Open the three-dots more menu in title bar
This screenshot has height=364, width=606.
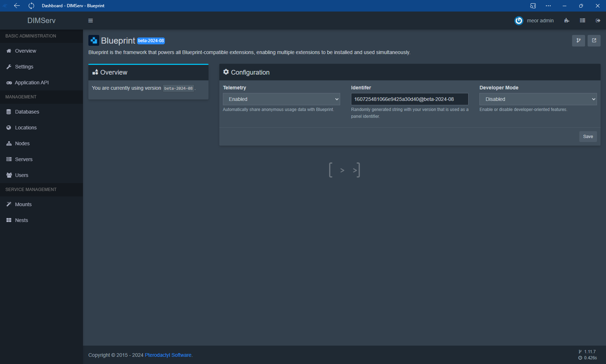tap(548, 6)
